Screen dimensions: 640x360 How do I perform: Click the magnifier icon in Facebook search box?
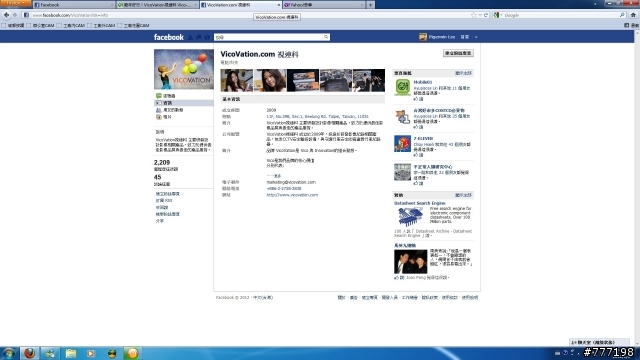coord(326,37)
